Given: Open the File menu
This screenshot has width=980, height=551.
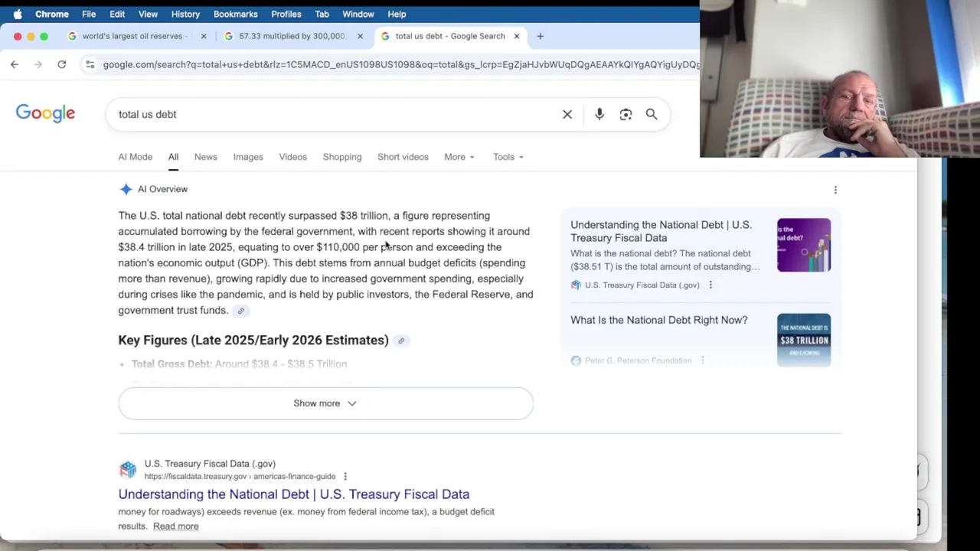Looking at the screenshot, I should pos(89,14).
